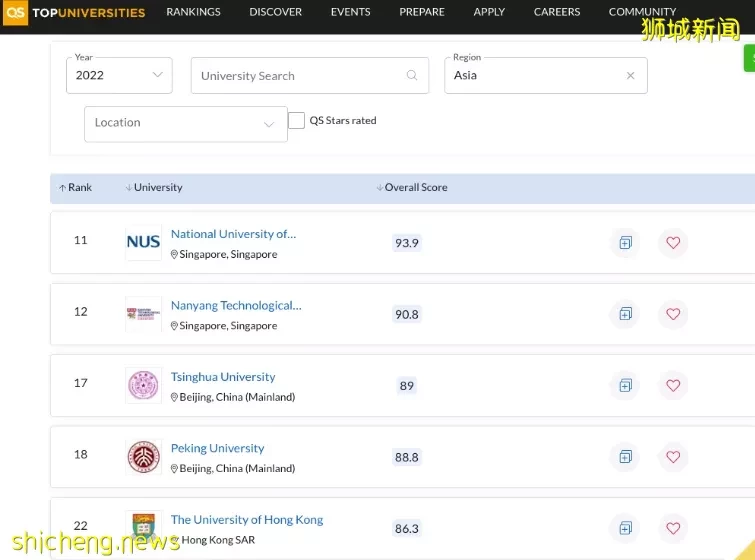Check the QS Stars rated checkbox

pyautogui.click(x=296, y=120)
